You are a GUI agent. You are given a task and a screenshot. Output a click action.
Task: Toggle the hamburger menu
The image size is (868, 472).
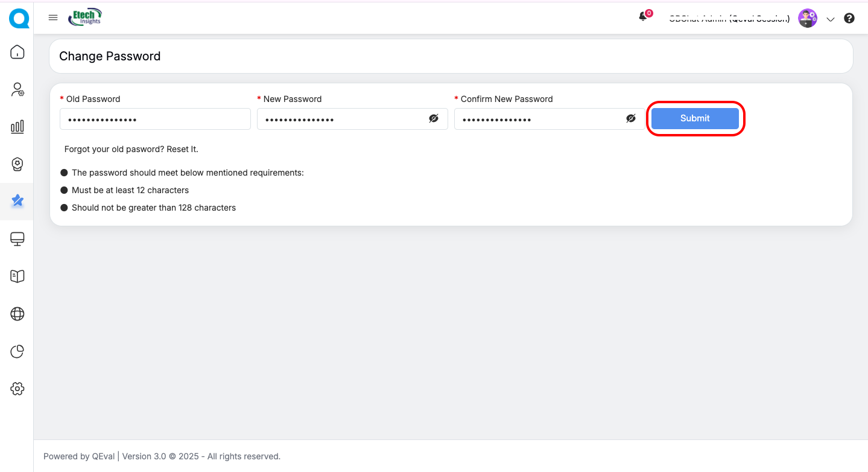[53, 18]
